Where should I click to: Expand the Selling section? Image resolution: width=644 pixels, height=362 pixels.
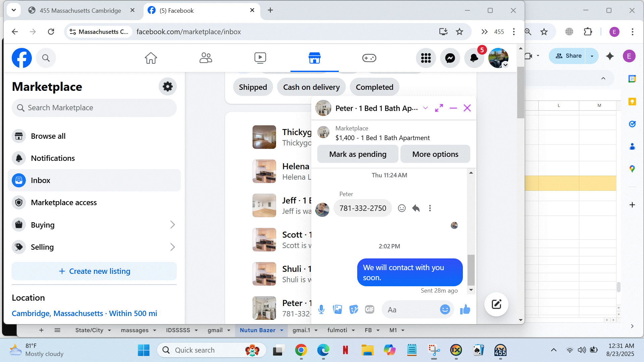pyautogui.click(x=172, y=247)
